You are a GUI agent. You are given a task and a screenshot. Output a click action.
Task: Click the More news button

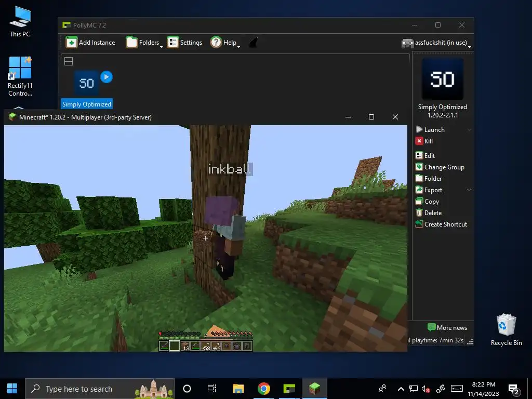tap(447, 327)
